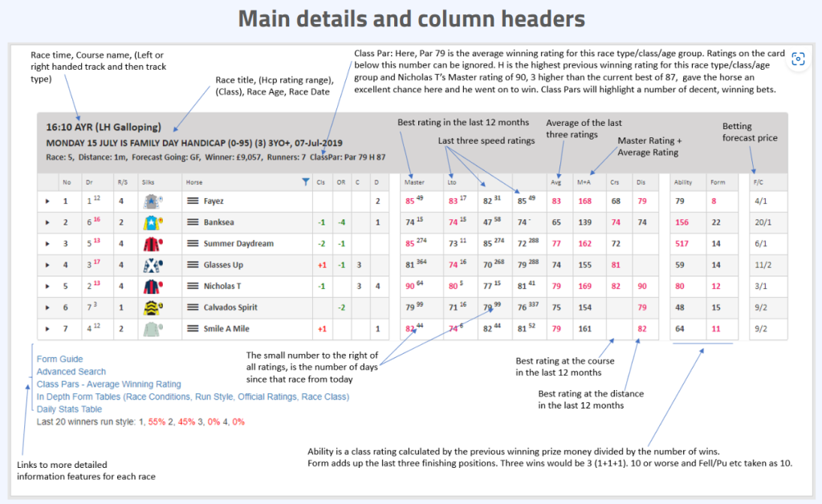Click the image scan icon at top right

tap(798, 59)
